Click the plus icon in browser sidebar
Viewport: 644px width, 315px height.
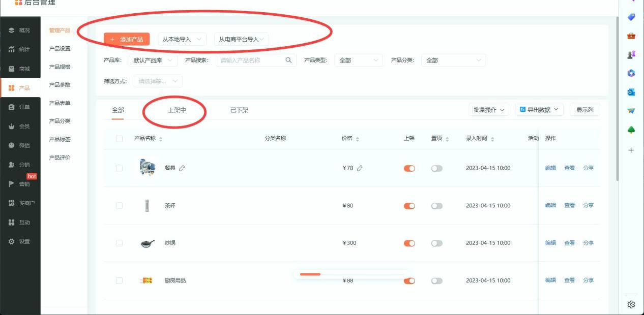tap(631, 150)
